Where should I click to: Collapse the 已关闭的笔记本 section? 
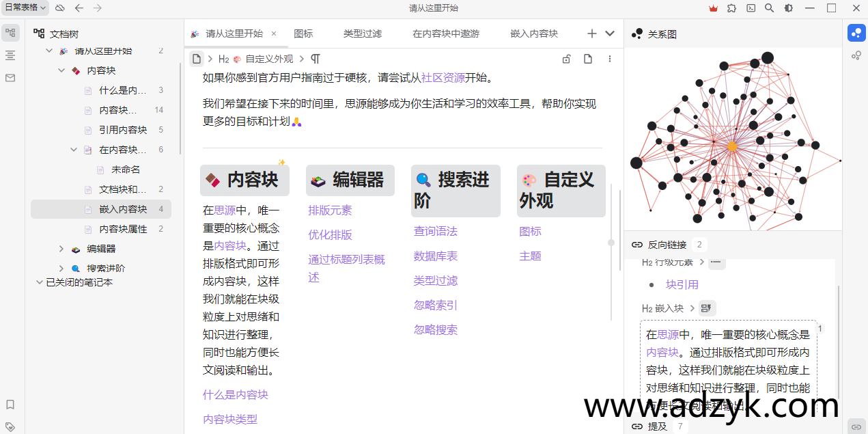pos(39,282)
